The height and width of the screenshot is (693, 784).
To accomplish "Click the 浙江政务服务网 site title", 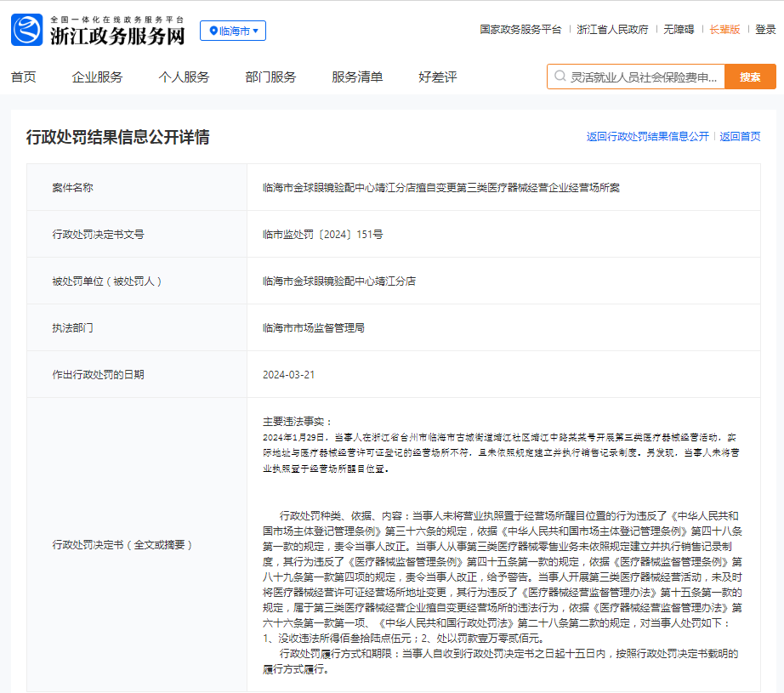I will [x=117, y=36].
